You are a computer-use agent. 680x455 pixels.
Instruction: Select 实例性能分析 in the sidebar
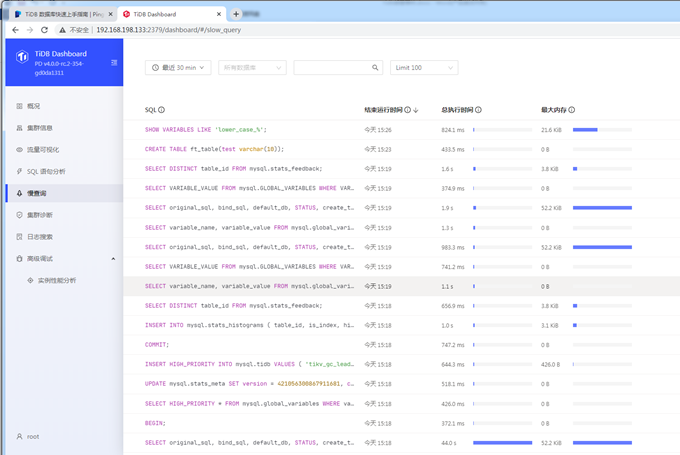click(x=56, y=281)
